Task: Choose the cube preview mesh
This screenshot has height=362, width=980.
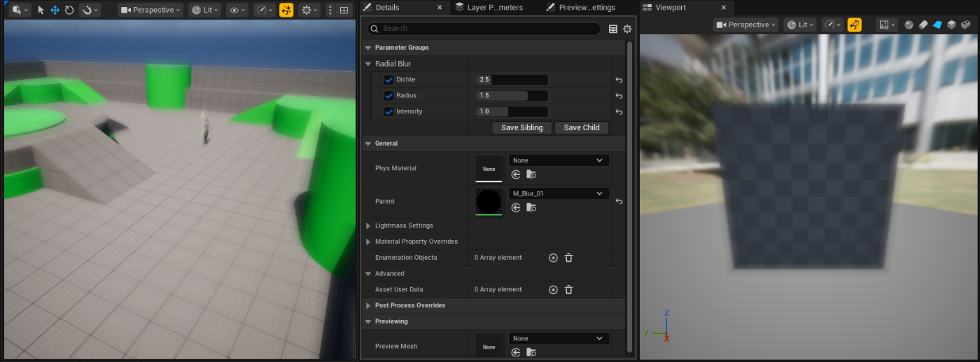Action: tap(951, 25)
